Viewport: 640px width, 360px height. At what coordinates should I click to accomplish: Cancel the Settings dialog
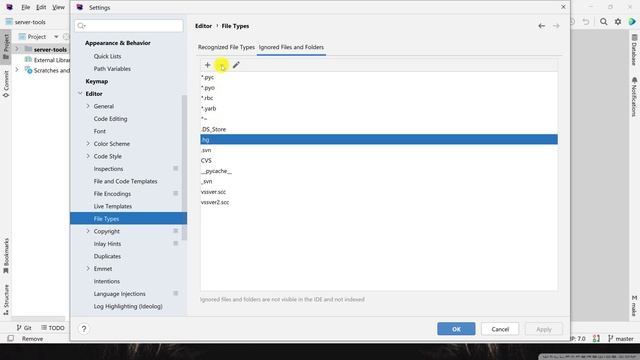(500, 329)
